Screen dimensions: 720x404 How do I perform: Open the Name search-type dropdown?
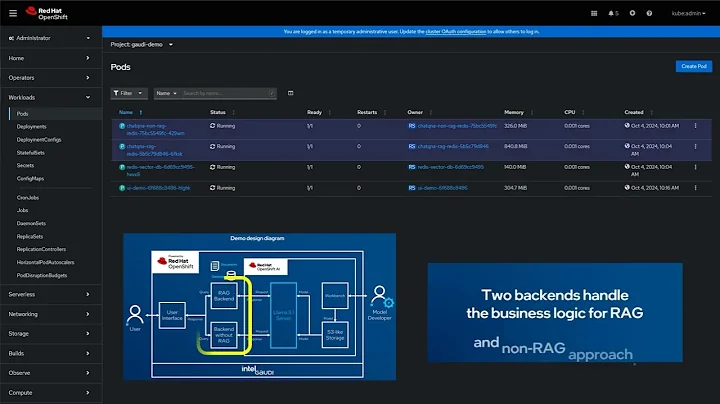click(x=166, y=93)
